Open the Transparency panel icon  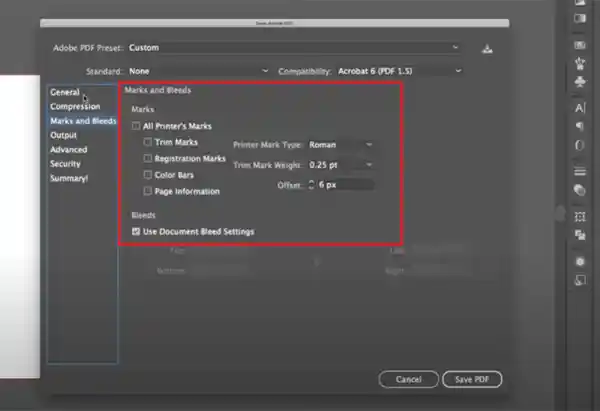coord(580,190)
